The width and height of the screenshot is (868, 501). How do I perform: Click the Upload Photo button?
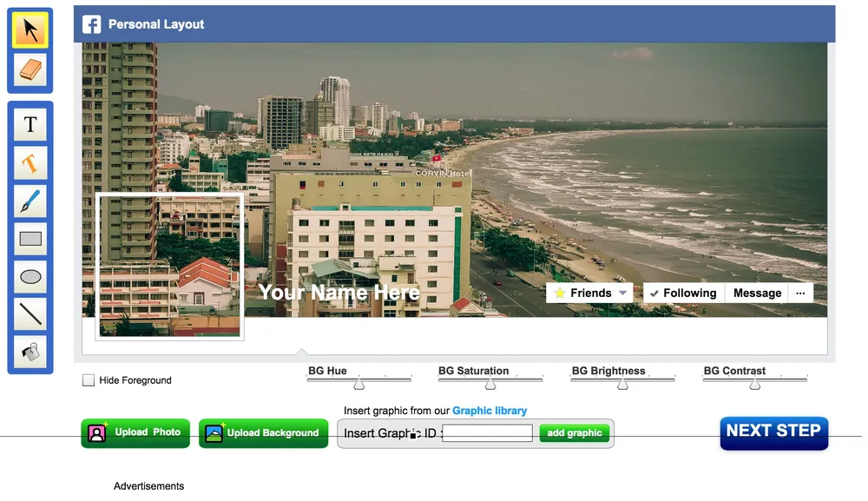pos(135,433)
